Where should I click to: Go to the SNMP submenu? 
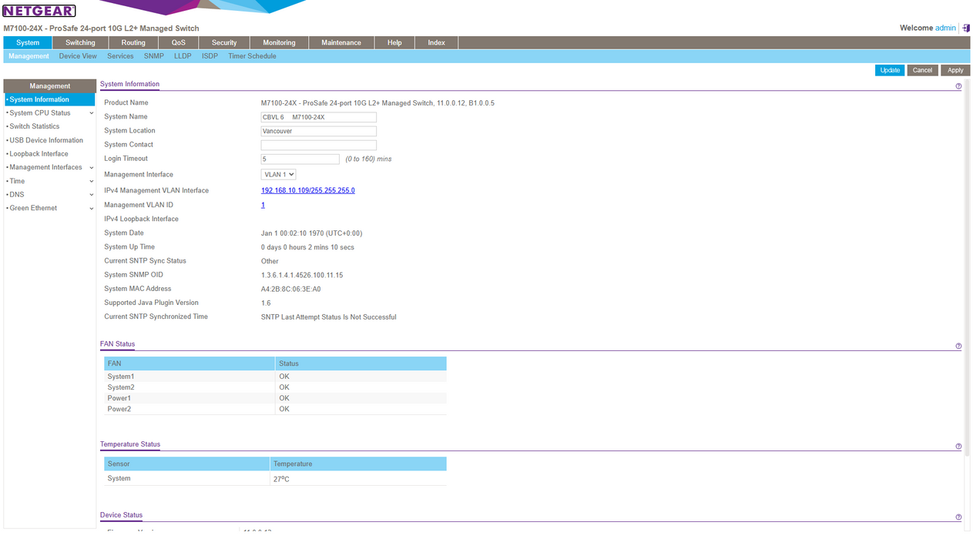(x=153, y=56)
